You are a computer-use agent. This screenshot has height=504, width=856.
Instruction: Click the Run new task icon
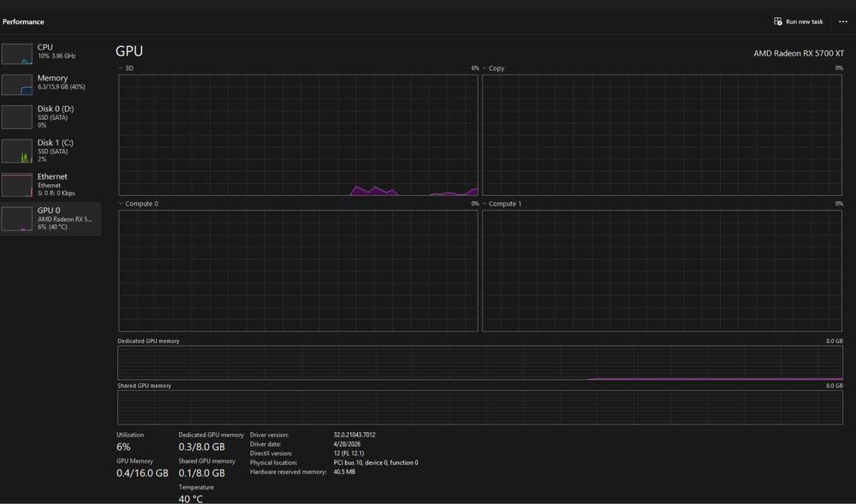tap(778, 21)
